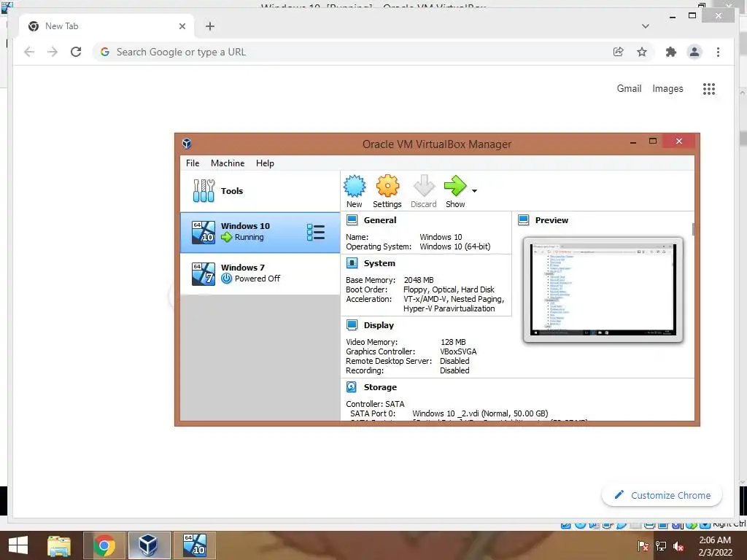Open the Chrome tab search chevron
The image size is (747, 560).
pyautogui.click(x=646, y=26)
